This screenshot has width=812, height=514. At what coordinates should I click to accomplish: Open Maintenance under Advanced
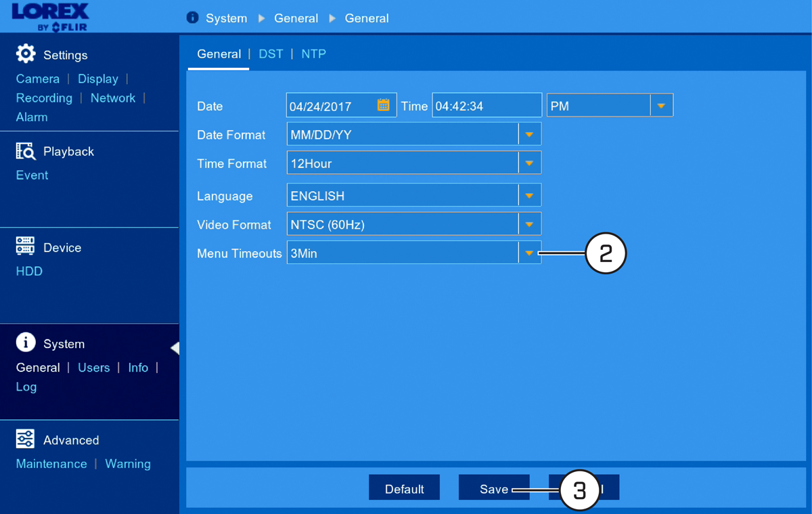coord(51,463)
